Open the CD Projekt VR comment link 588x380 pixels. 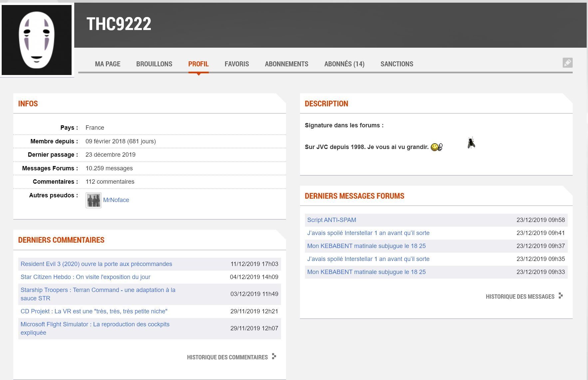94,311
